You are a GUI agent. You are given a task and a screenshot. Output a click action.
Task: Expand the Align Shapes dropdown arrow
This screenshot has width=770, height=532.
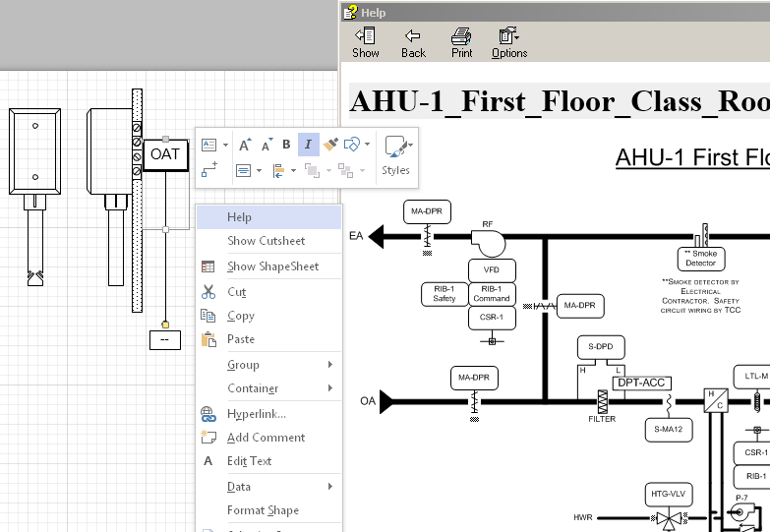pos(293,170)
